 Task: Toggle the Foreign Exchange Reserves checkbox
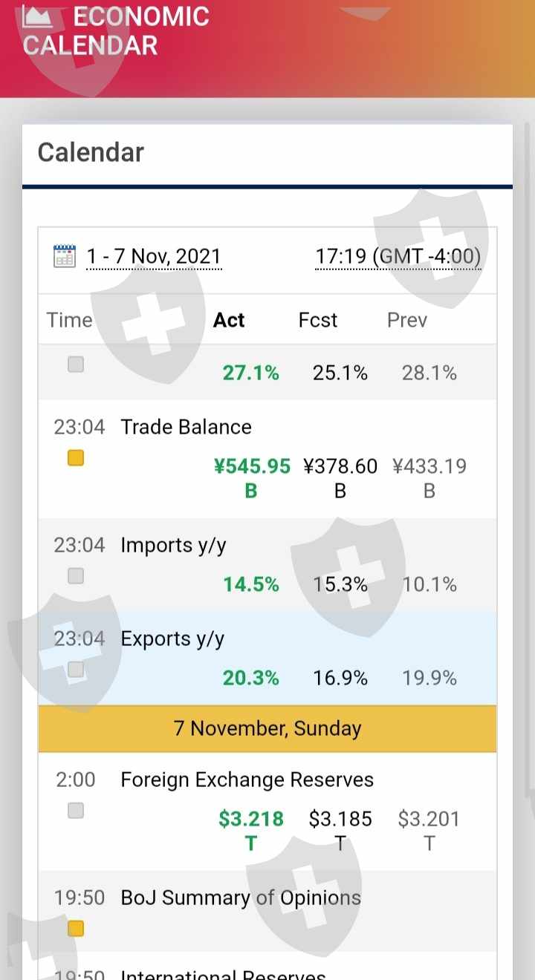76,810
